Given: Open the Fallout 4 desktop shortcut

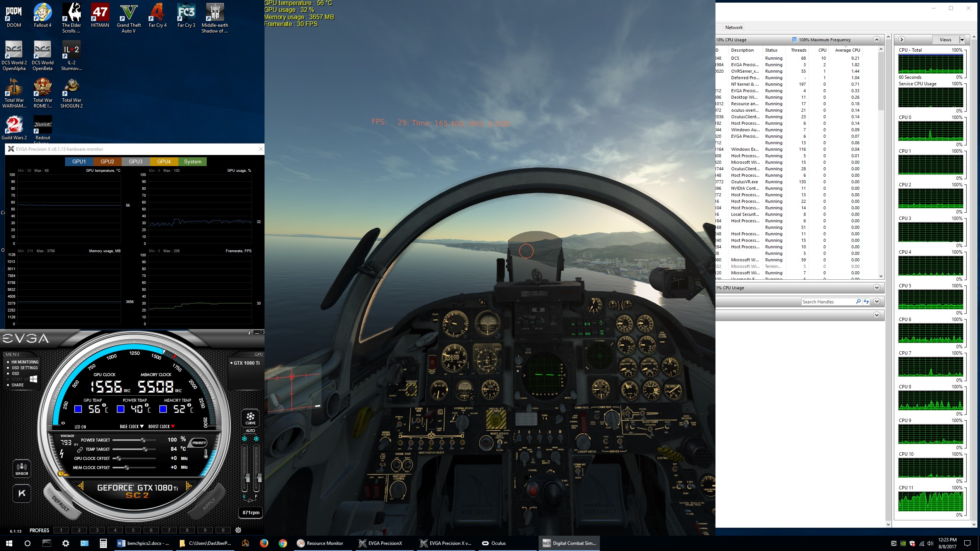Looking at the screenshot, I should [x=42, y=15].
